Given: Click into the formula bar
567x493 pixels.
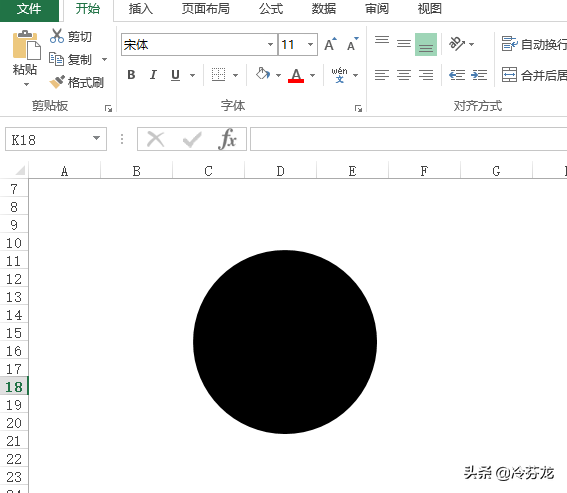Looking at the screenshot, I should (409, 139).
